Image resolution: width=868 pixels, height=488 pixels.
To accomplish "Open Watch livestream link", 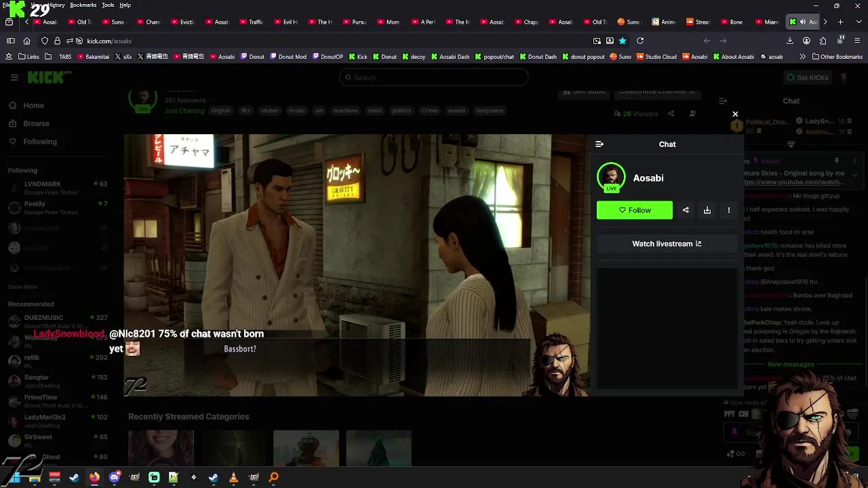I will pos(667,244).
